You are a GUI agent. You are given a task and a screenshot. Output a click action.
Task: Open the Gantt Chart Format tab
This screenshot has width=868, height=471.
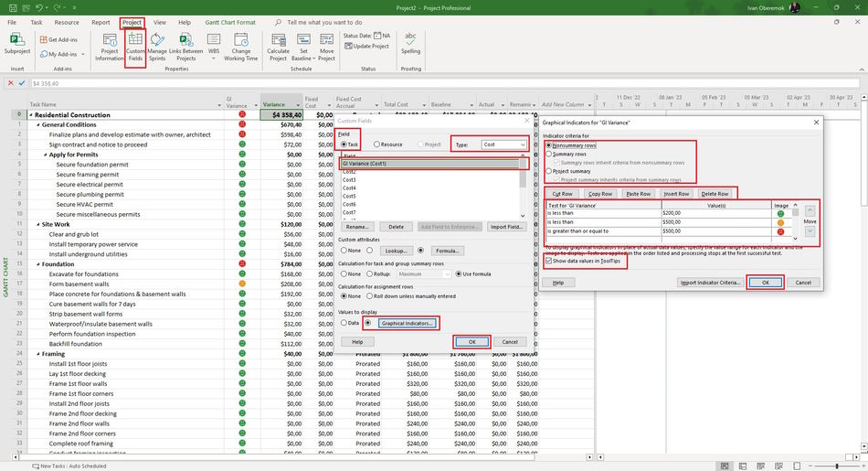click(230, 22)
